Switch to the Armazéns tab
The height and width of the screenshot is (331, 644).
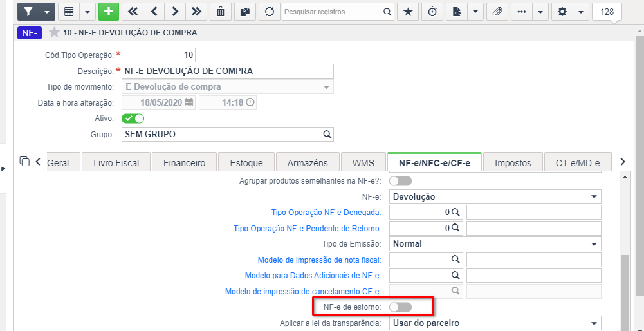[x=308, y=163]
